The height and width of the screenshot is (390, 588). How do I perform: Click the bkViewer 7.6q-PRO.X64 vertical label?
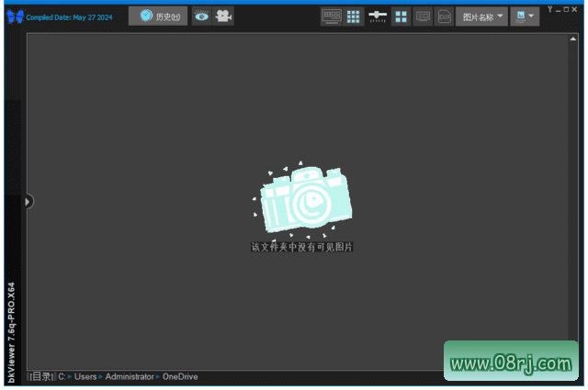pyautogui.click(x=12, y=332)
